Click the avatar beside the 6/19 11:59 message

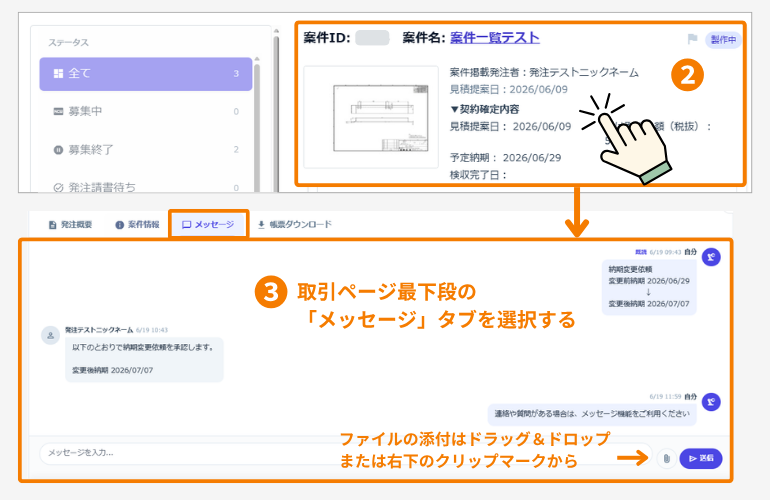tap(711, 402)
